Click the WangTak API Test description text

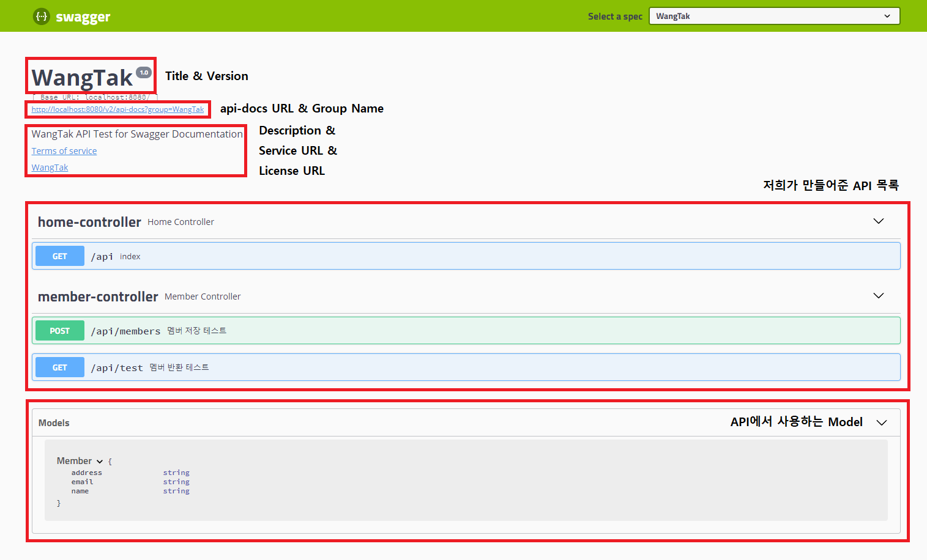click(x=137, y=134)
